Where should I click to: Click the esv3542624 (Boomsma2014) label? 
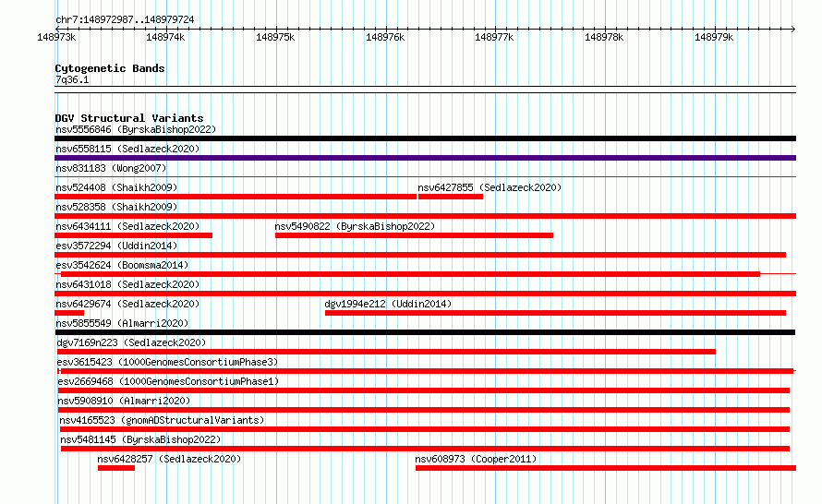(122, 265)
